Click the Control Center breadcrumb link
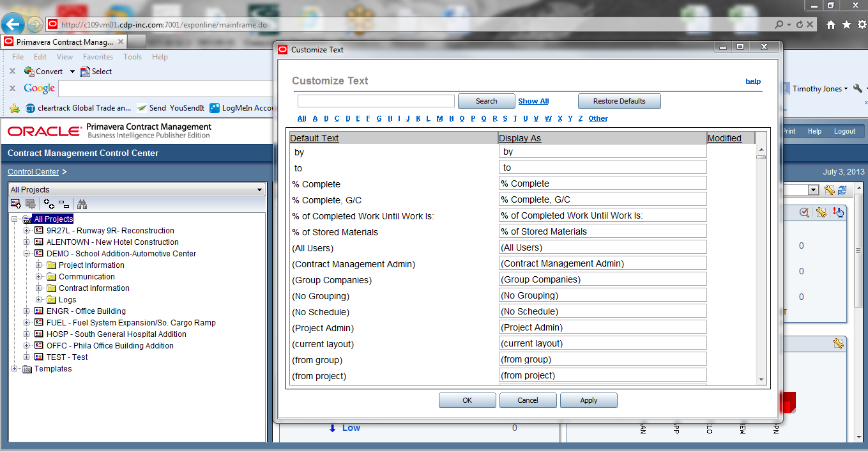 tap(33, 172)
